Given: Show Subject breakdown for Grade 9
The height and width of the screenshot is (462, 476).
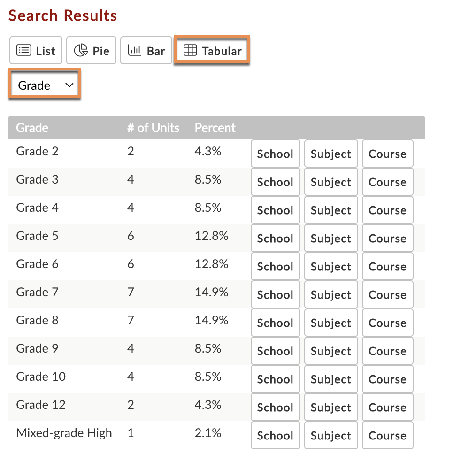Looking at the screenshot, I should tap(331, 351).
